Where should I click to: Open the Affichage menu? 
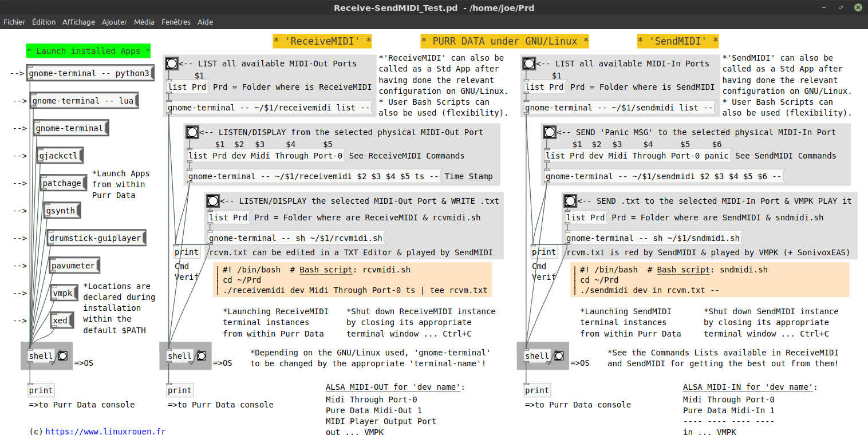click(x=78, y=22)
